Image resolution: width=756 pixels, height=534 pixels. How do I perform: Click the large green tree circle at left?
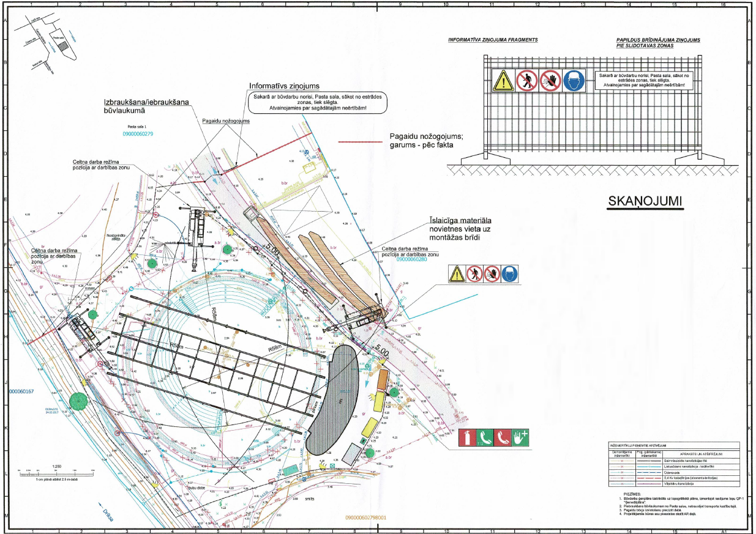pyautogui.click(x=78, y=401)
